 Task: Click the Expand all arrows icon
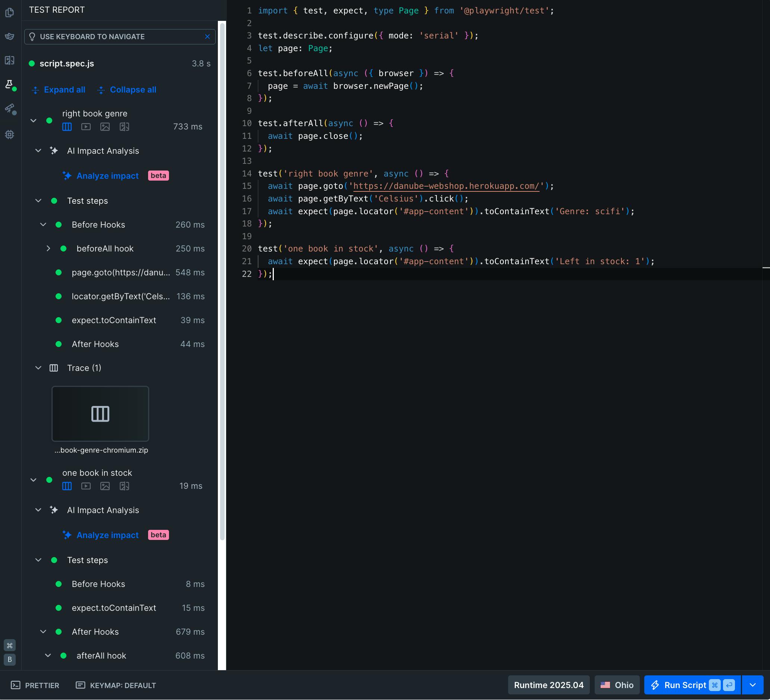pyautogui.click(x=35, y=90)
